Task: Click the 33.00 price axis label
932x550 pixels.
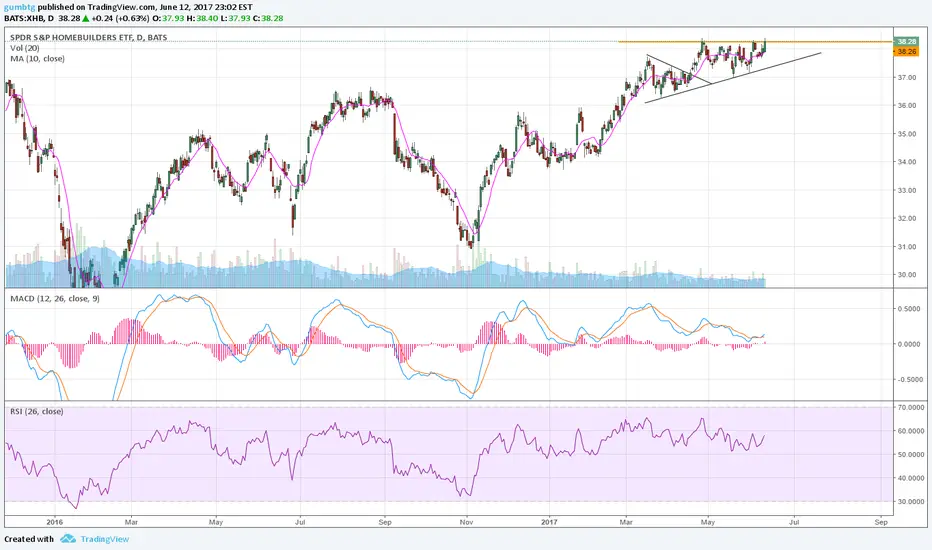Action: (907, 190)
